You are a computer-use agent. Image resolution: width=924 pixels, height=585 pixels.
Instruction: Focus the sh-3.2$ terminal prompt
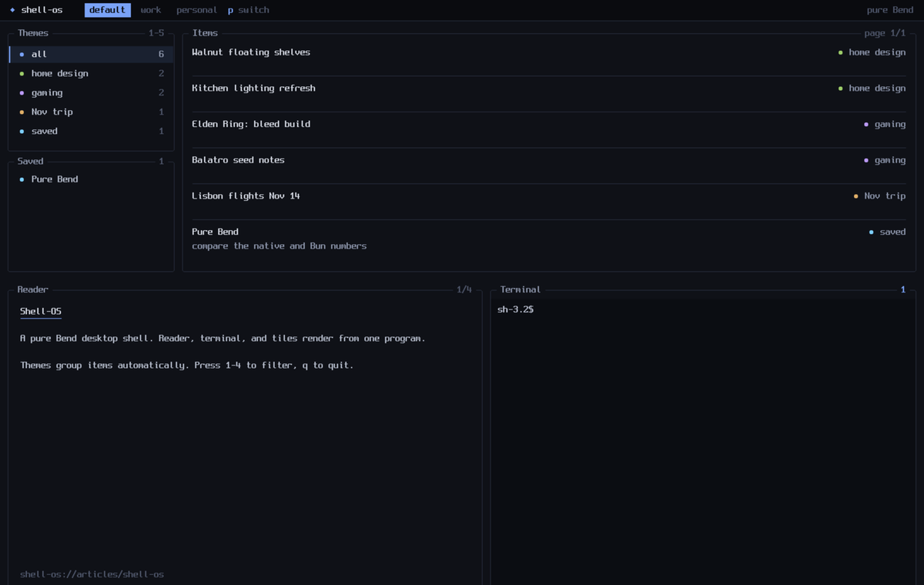point(516,309)
